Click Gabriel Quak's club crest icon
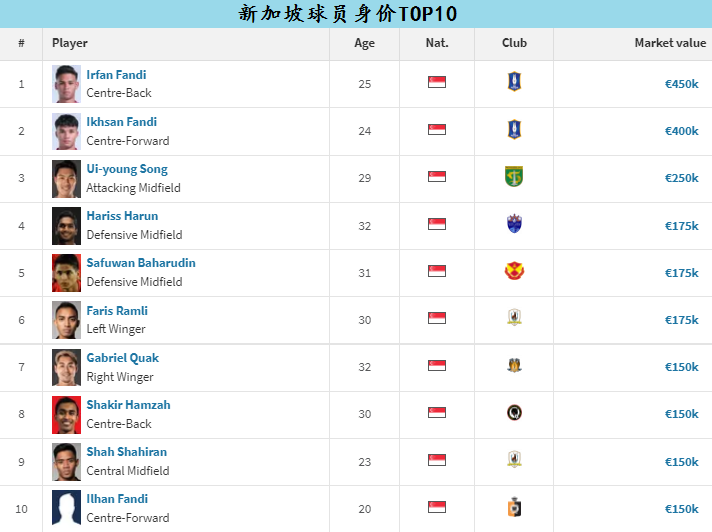The width and height of the screenshot is (712, 532). point(514,365)
